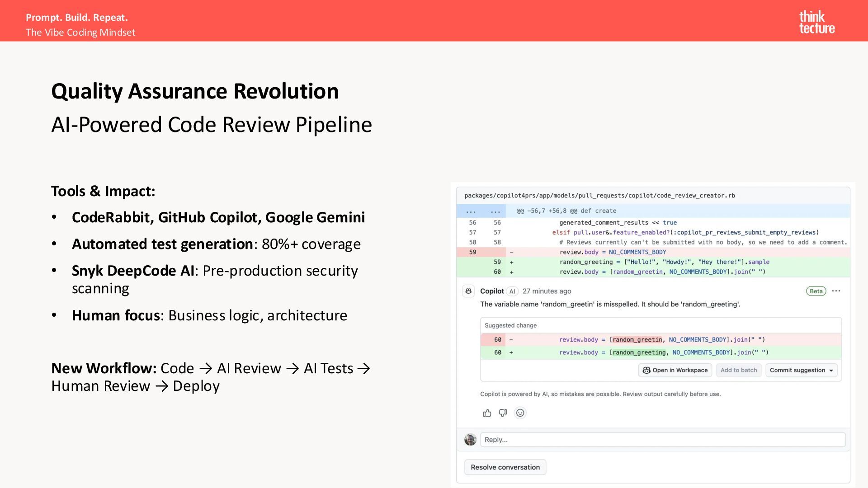Click the CodeRabbit, GitHub Copilot, Google Gemini bullet
Image resolution: width=868 pixels, height=488 pixels.
(218, 217)
